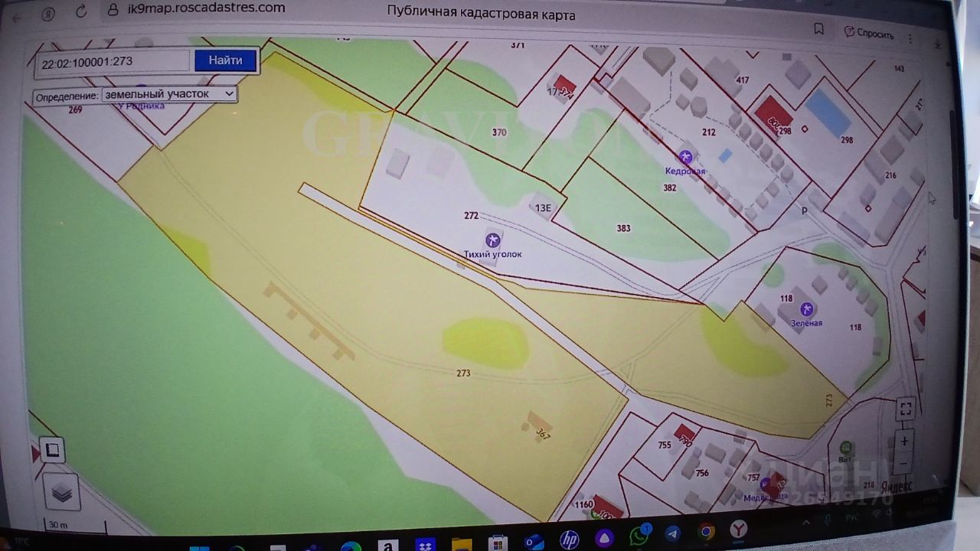Click the square area-selection tool button
This screenshot has width=980, height=551.
coord(52,449)
